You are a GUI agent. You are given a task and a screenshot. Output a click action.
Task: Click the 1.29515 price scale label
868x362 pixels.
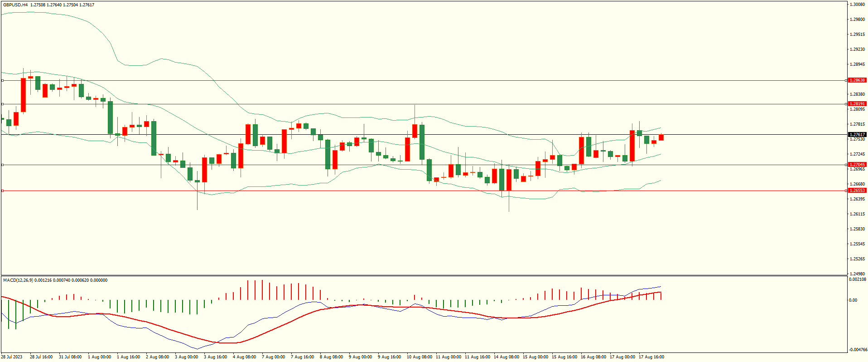[x=858, y=34]
